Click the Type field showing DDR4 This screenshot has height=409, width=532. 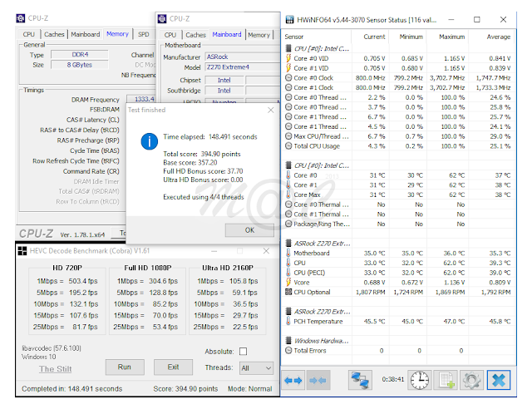[80, 54]
